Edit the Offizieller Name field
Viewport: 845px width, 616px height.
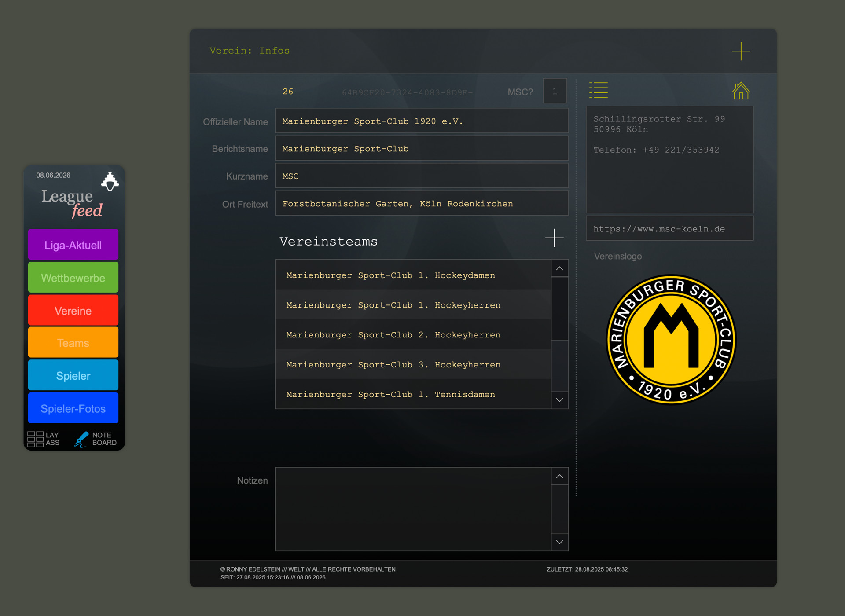[x=422, y=121]
